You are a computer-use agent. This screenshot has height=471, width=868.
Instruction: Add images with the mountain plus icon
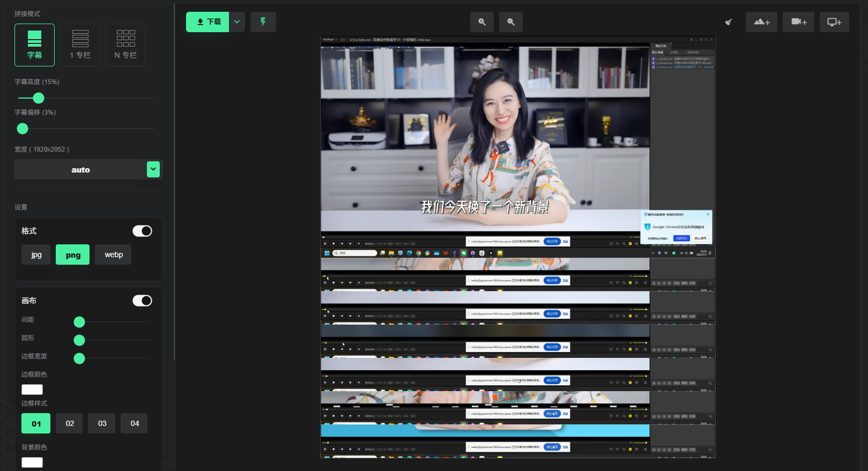tap(761, 22)
